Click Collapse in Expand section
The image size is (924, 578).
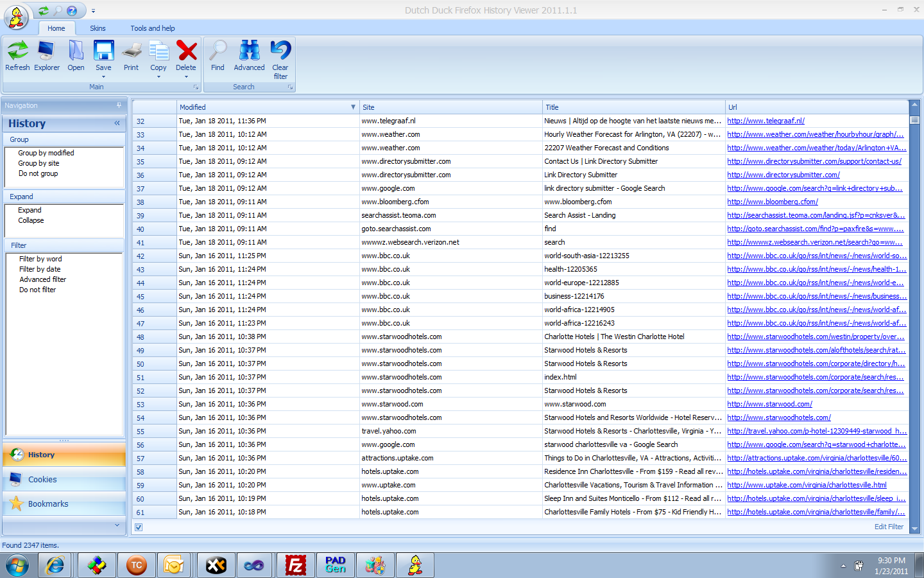(31, 220)
